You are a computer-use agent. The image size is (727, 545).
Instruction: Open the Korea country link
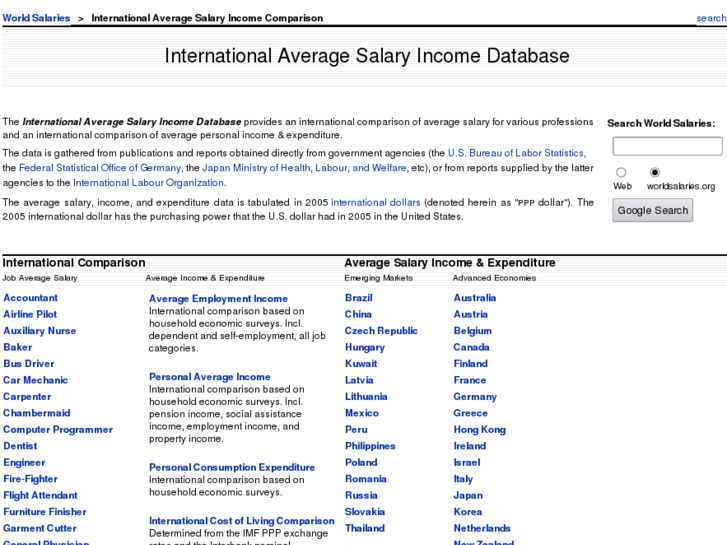pos(468,512)
